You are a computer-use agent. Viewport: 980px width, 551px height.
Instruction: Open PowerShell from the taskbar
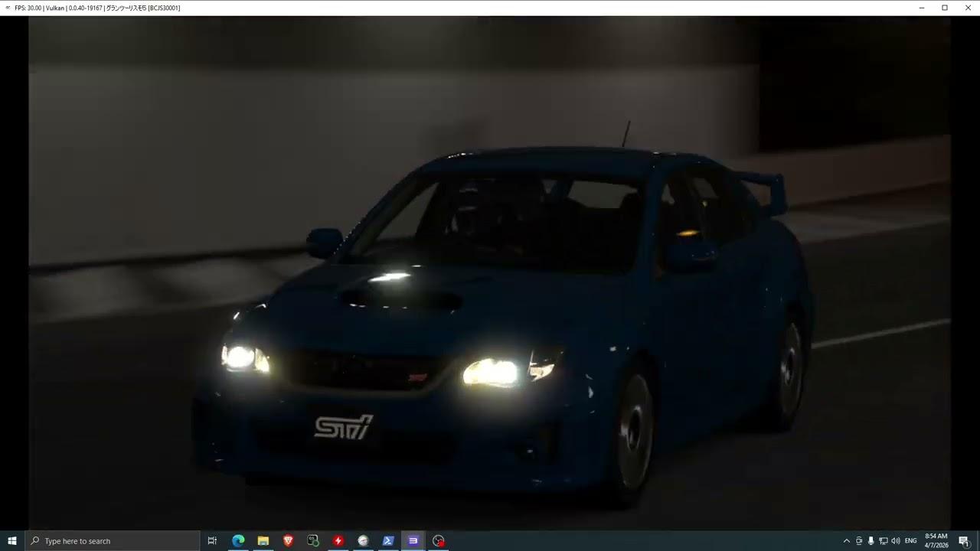(x=388, y=541)
